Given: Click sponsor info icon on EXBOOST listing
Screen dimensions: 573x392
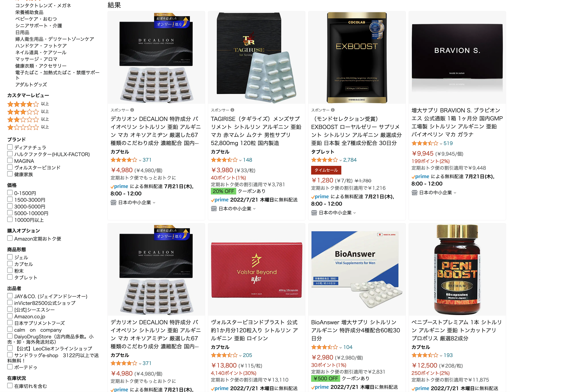Looking at the screenshot, I should (x=333, y=110).
